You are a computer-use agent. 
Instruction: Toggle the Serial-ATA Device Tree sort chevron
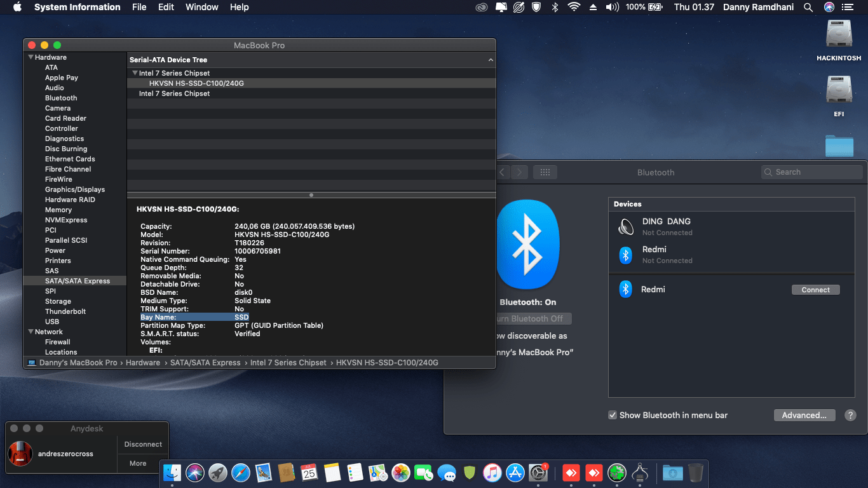coord(491,60)
